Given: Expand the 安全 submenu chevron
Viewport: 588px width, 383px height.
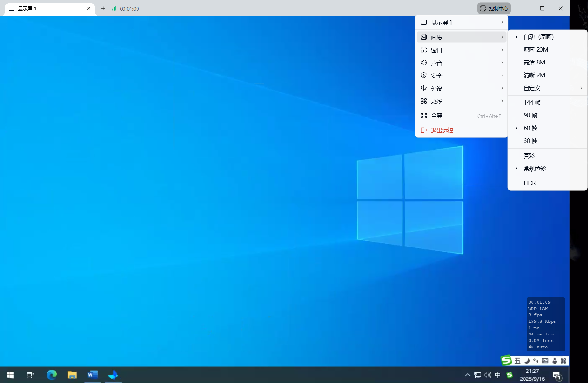Looking at the screenshot, I should (x=502, y=76).
